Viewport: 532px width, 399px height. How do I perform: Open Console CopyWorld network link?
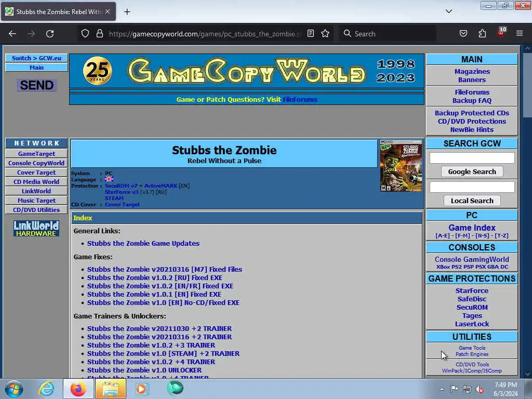click(37, 163)
